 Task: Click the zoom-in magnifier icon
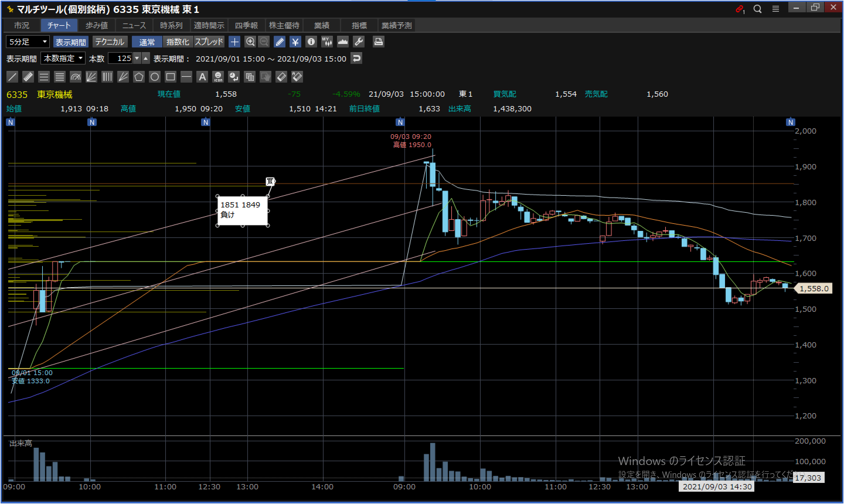250,42
